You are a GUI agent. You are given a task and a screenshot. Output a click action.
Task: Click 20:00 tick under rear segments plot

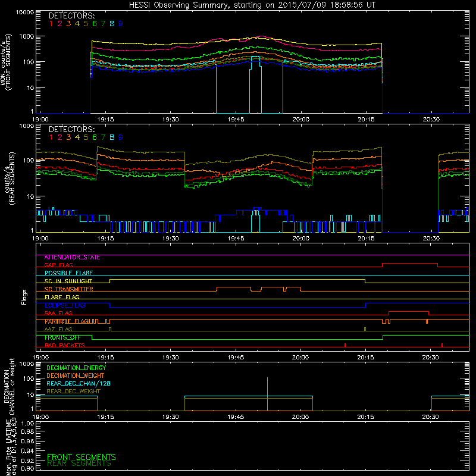coord(300,239)
